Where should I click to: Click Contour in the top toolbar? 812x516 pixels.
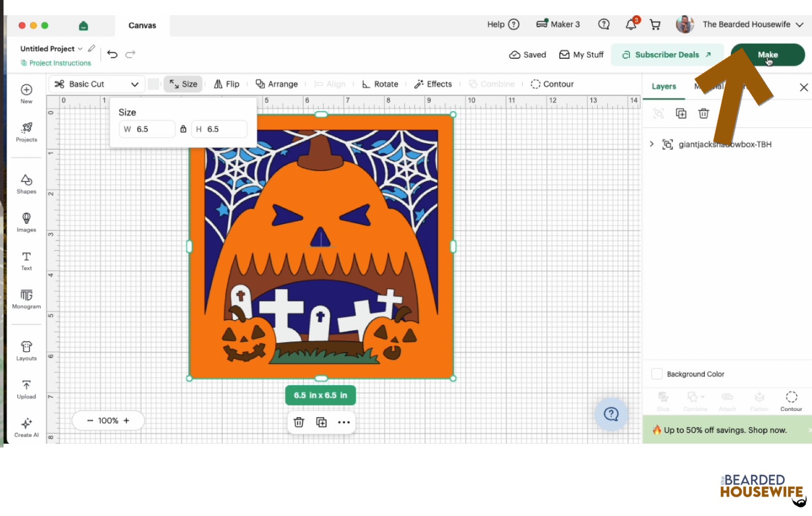click(x=552, y=84)
